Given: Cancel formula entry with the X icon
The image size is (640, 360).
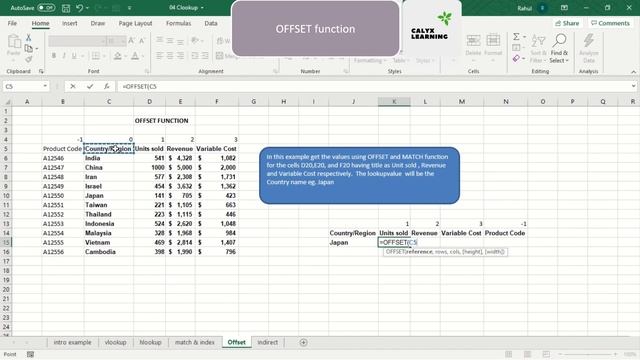Looking at the screenshot, I should pos(73,86).
